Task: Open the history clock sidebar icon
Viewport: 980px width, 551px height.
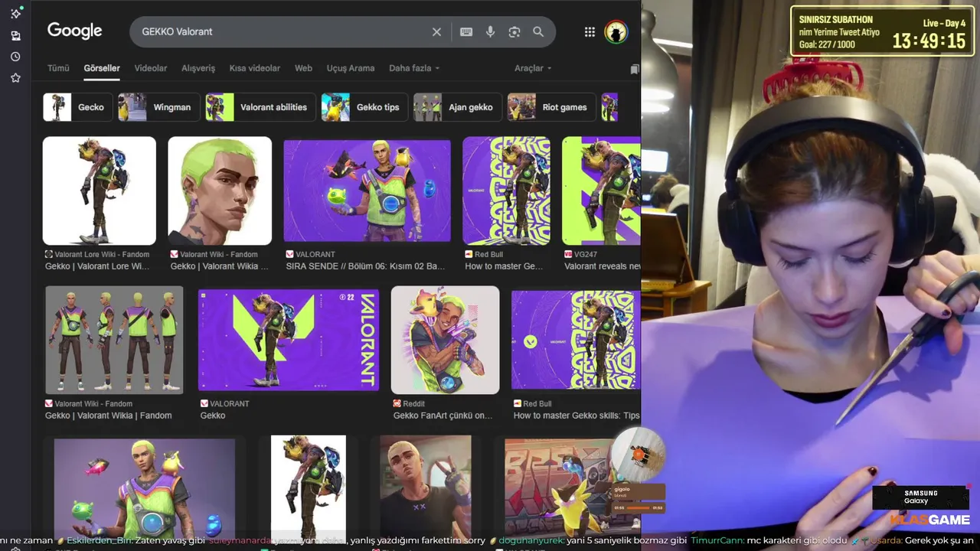Action: [15, 57]
